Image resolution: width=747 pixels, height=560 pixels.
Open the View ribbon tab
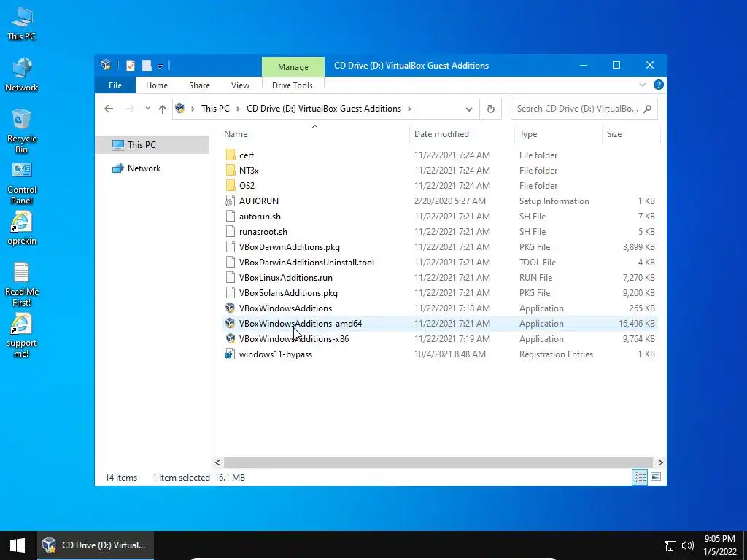240,85
